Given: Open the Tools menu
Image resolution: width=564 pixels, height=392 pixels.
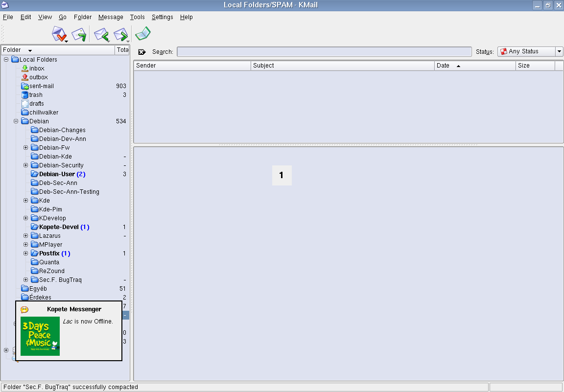Looking at the screenshot, I should [138, 17].
